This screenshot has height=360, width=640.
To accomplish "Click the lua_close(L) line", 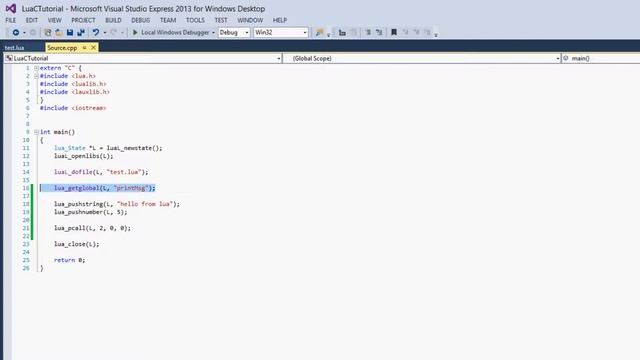I will pos(76,244).
